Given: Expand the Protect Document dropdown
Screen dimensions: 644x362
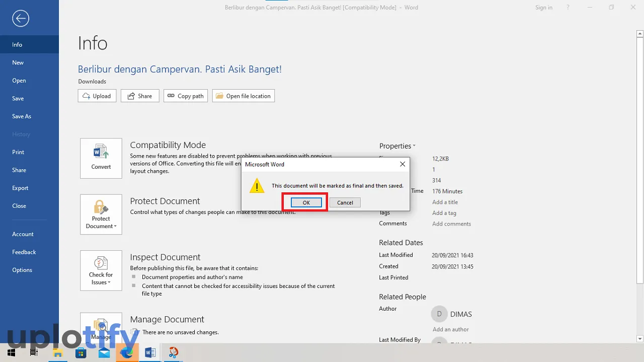Looking at the screenshot, I should click(x=101, y=214).
